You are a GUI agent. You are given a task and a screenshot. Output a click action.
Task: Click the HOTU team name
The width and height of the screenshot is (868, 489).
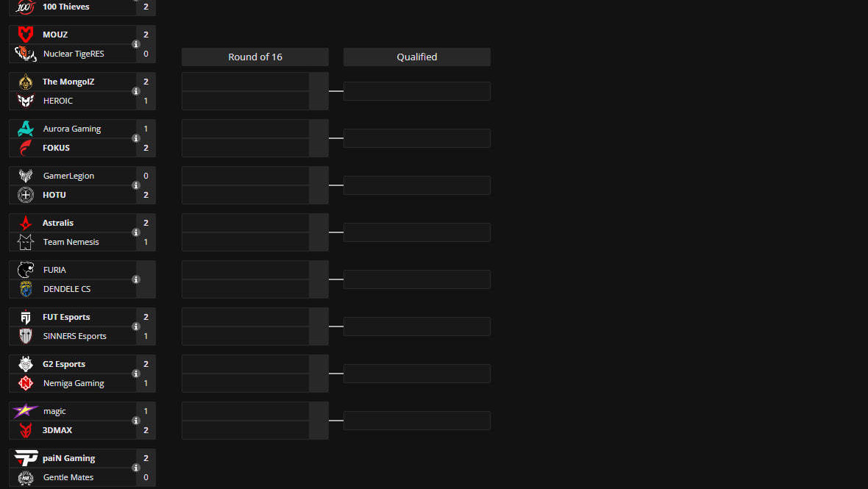pos(54,195)
